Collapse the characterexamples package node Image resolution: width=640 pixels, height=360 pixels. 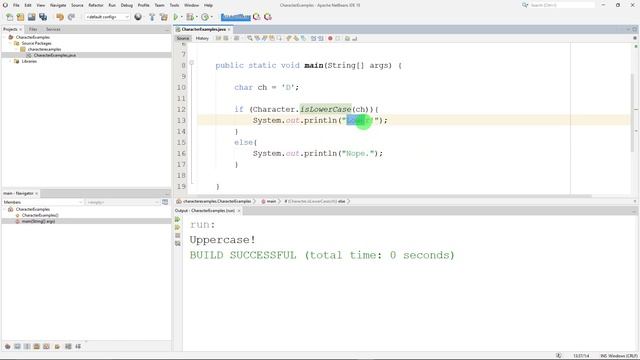point(16,49)
